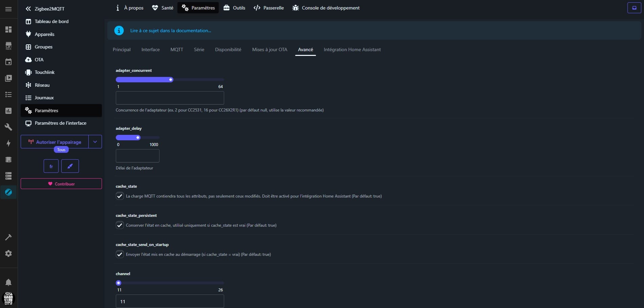Open the info icon in documentation banner
This screenshot has height=308, width=644.
119,30
